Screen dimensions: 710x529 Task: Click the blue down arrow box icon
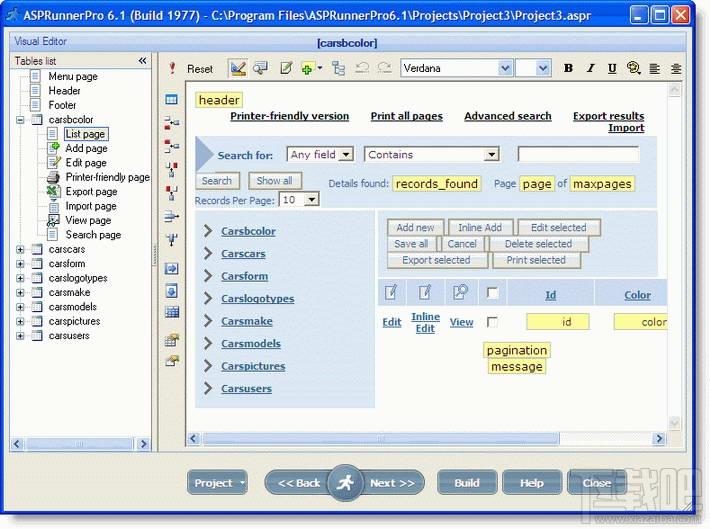coord(171,290)
